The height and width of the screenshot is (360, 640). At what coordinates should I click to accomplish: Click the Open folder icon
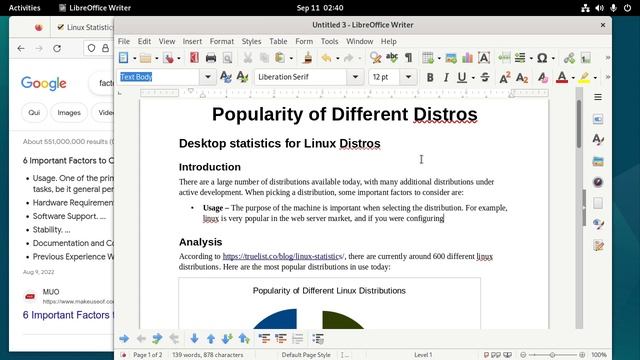145,58
